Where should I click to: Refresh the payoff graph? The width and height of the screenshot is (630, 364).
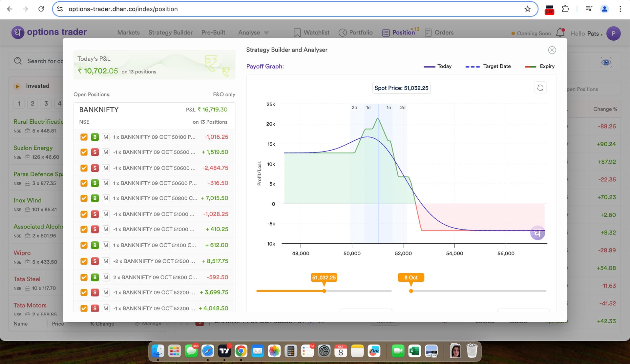coord(540,88)
